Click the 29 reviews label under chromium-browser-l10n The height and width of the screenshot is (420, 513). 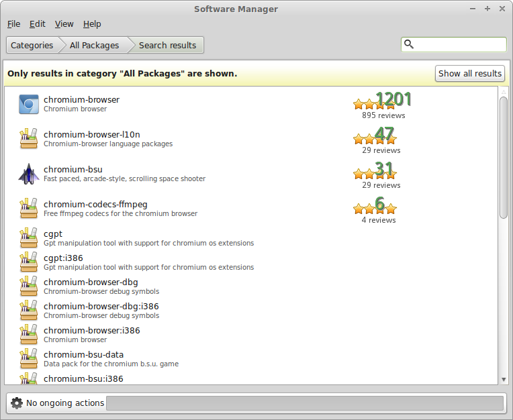pyautogui.click(x=381, y=150)
